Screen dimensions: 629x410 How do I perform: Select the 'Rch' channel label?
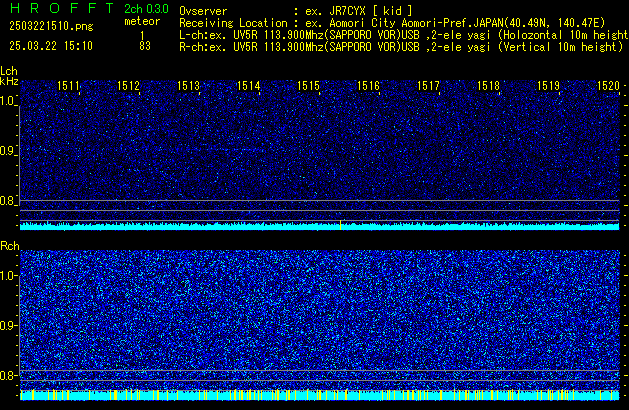pyautogui.click(x=10, y=246)
